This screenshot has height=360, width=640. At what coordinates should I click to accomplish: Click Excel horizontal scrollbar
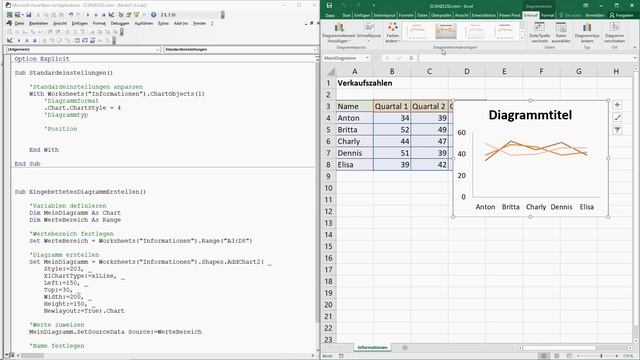(x=559, y=348)
